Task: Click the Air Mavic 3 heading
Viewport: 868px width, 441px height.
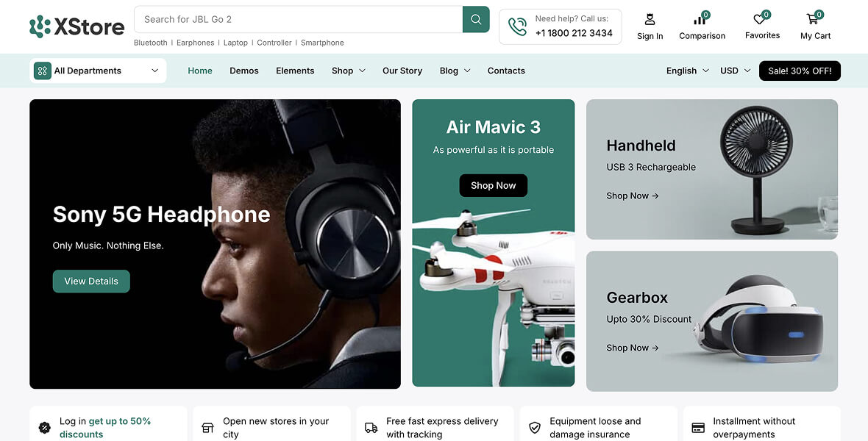Action: [x=494, y=127]
